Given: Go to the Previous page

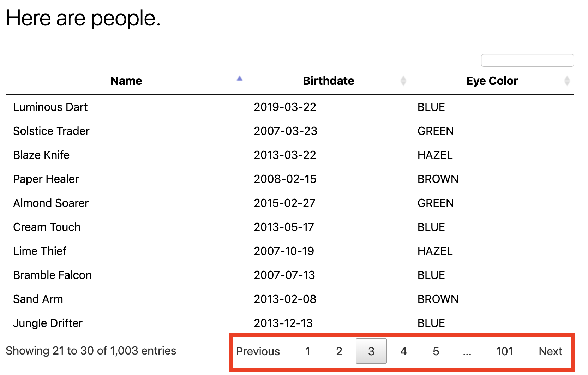Looking at the screenshot, I should (x=258, y=351).
